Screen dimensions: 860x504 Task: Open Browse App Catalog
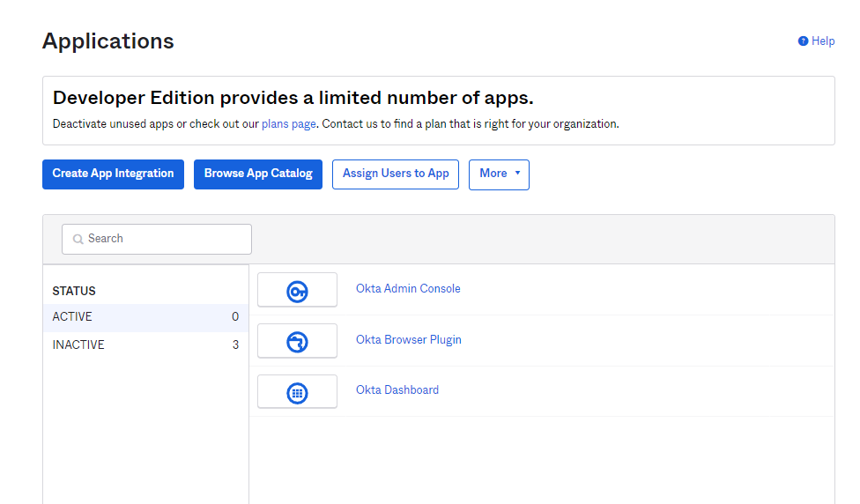(x=258, y=174)
